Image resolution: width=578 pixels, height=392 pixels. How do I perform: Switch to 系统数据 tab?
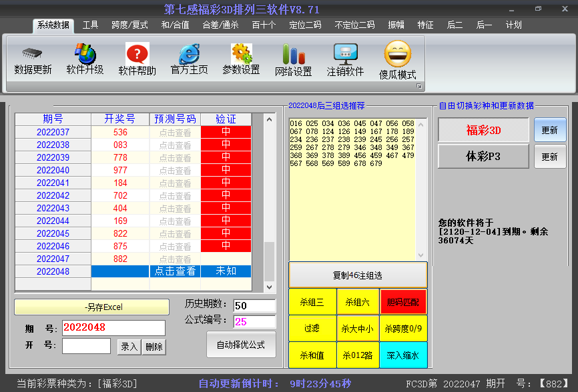click(53, 25)
